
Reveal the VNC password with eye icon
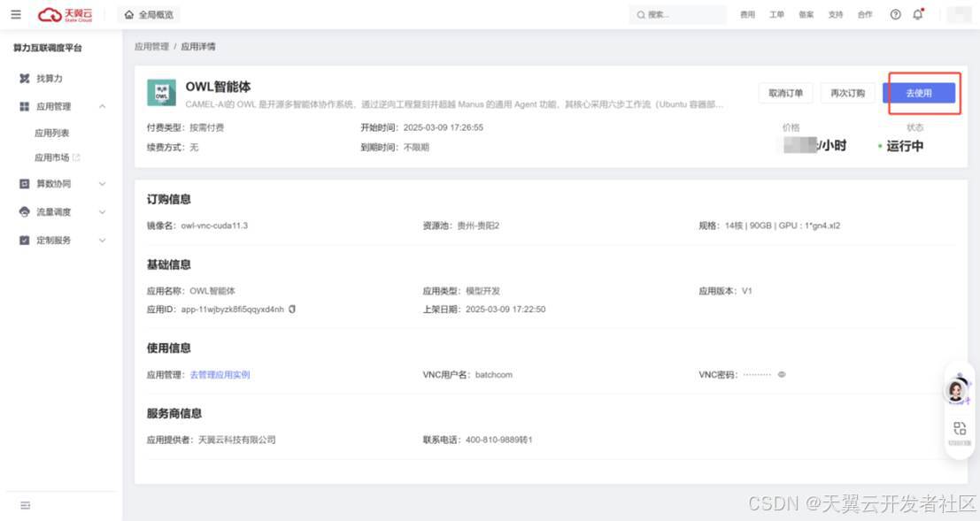[782, 375]
